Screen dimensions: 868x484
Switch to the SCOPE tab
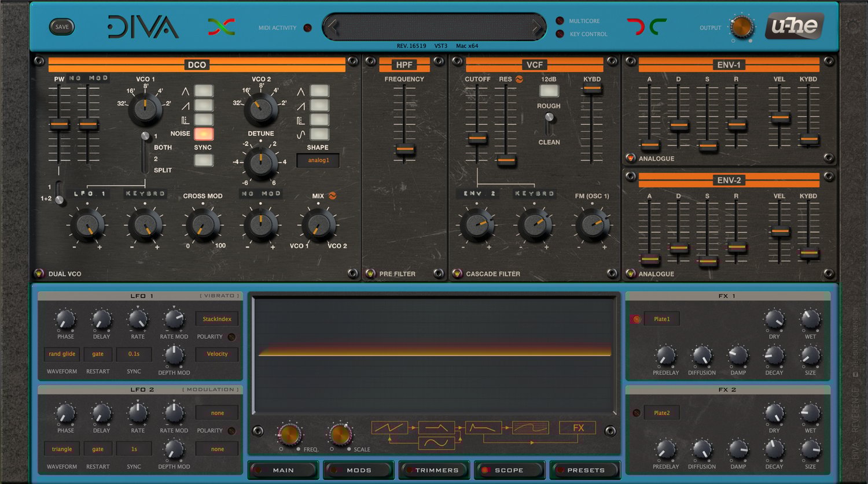click(509, 470)
